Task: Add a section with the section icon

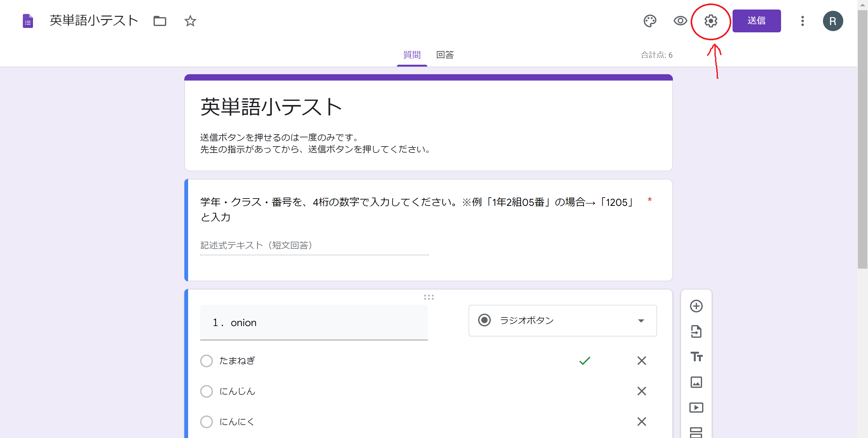Action: tap(696, 432)
